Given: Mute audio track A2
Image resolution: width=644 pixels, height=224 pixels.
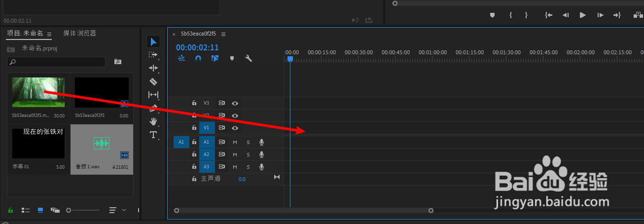Looking at the screenshot, I should [235, 154].
